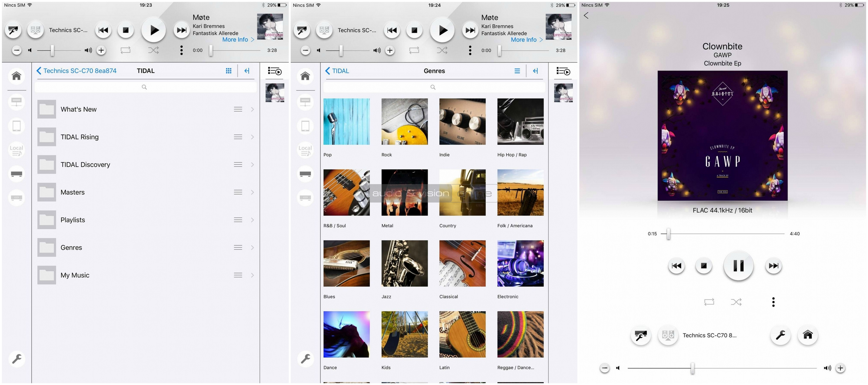Screen dimensions: 868x385
Task: Open TIDAL Rising folder
Action: click(x=146, y=137)
